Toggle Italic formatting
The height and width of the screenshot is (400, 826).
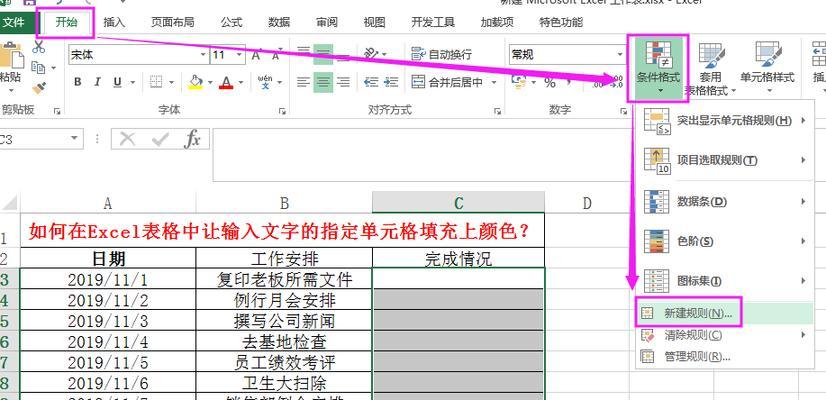tap(97, 82)
